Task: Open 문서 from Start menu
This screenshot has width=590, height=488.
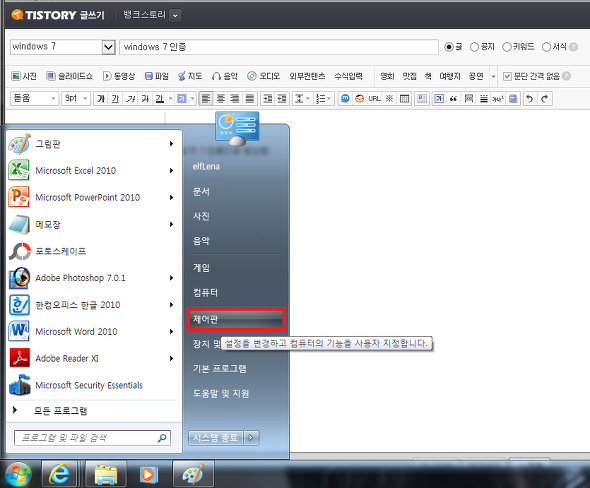Action: (x=201, y=192)
